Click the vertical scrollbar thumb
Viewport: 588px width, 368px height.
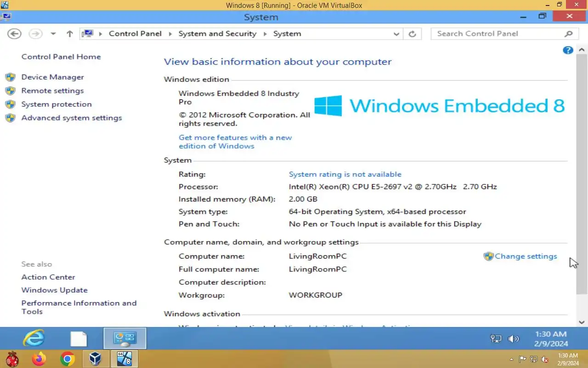click(582, 175)
